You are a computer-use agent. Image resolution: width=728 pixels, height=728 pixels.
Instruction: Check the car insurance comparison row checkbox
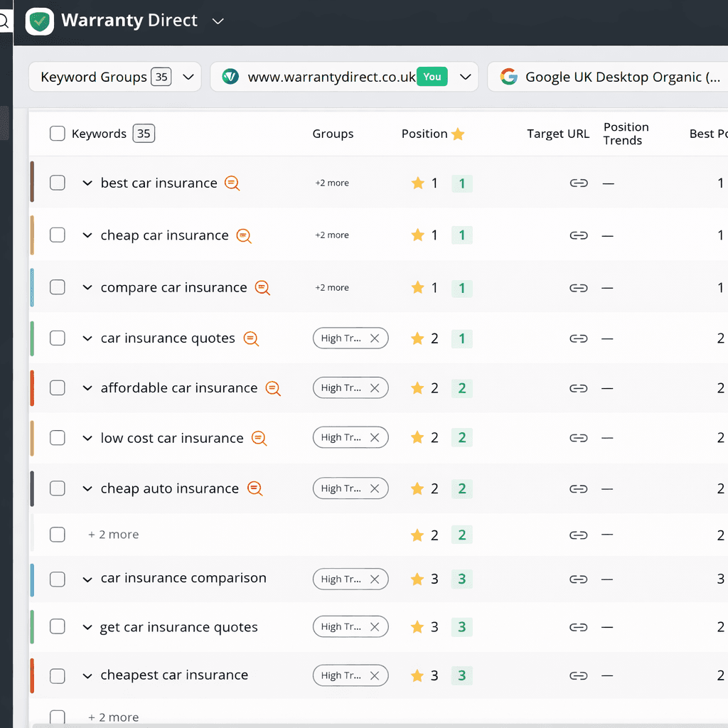point(58,579)
